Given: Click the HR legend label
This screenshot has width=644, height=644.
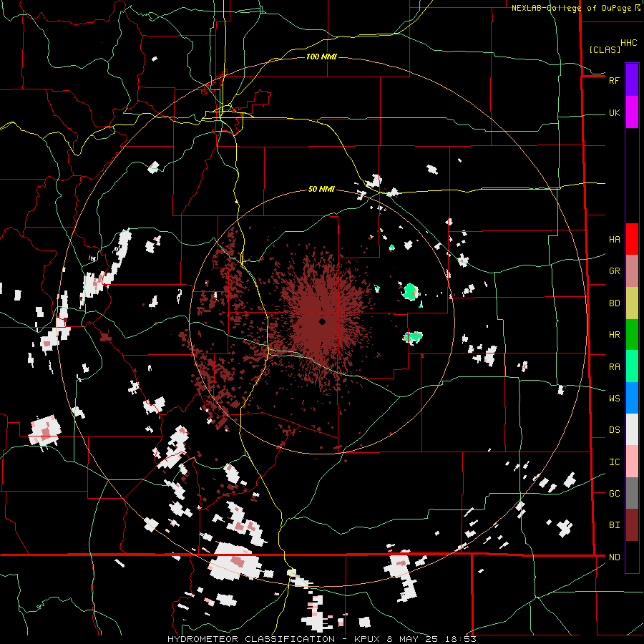Looking at the screenshot, I should [614, 335].
